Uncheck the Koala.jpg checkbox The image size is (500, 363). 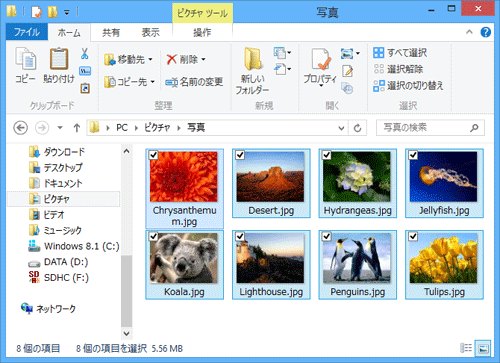[x=153, y=236]
